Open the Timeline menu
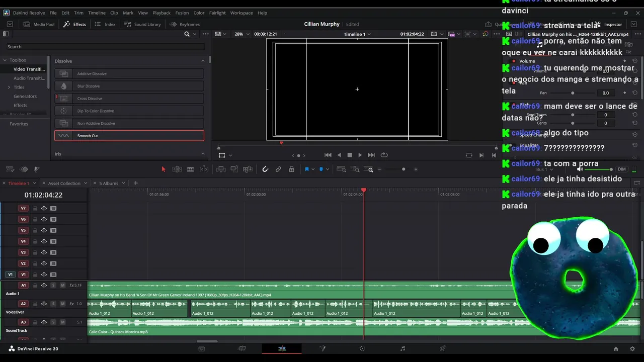The width and height of the screenshot is (644, 362). pyautogui.click(x=97, y=13)
